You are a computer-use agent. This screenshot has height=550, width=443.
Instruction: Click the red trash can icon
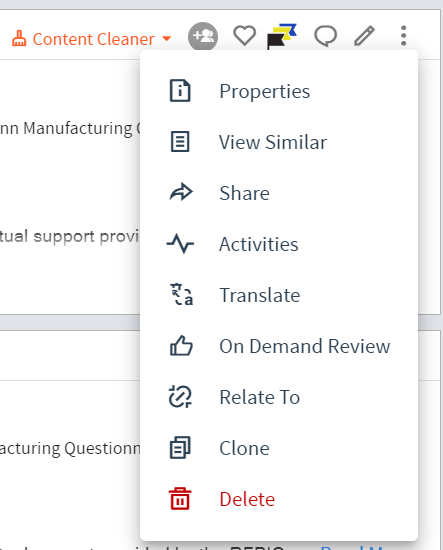point(180,498)
